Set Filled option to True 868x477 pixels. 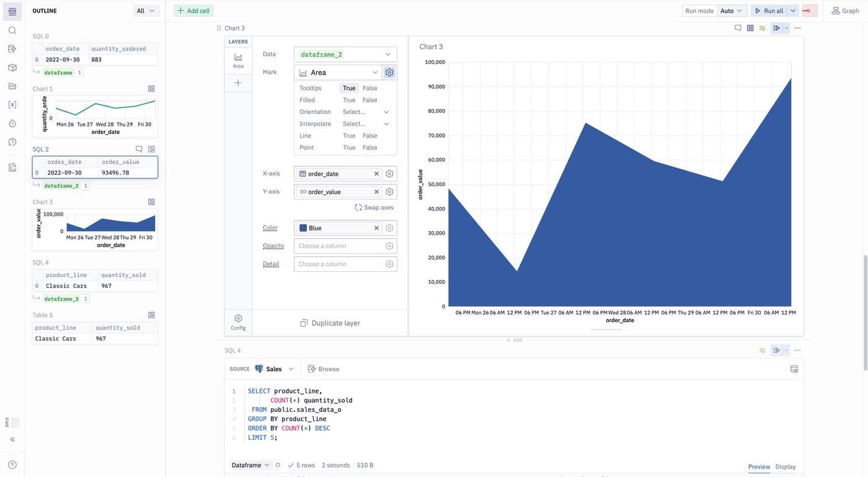click(349, 100)
